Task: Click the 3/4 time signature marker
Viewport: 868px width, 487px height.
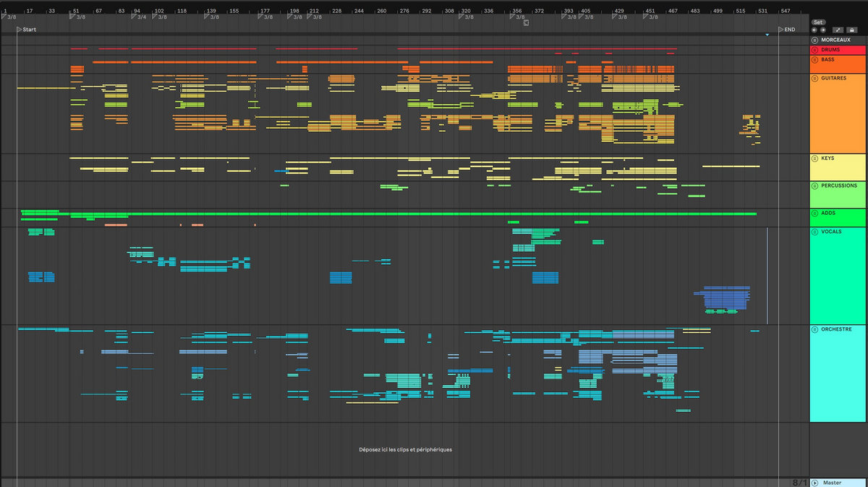Action: point(136,17)
